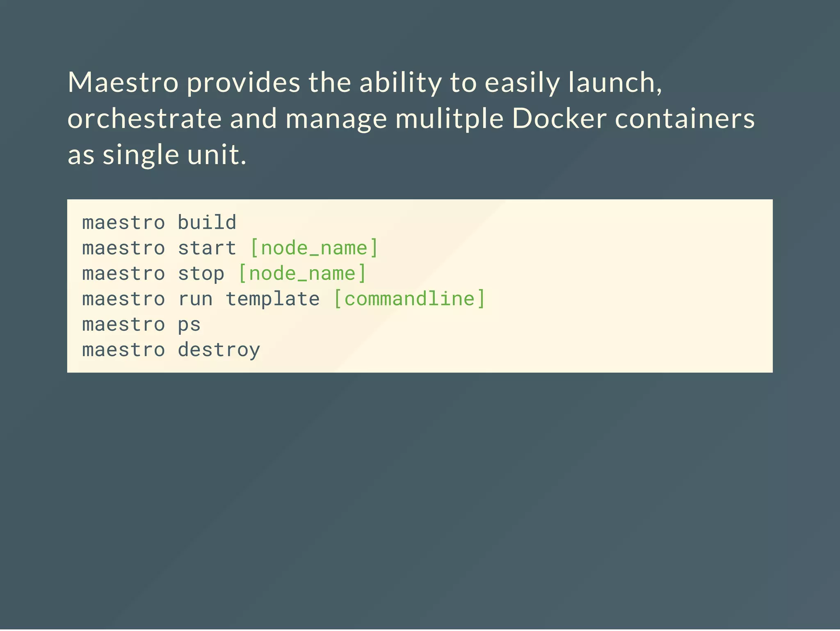This screenshot has width=840, height=631.
Task: Click the 'maestro run template' command text
Action: (201, 299)
